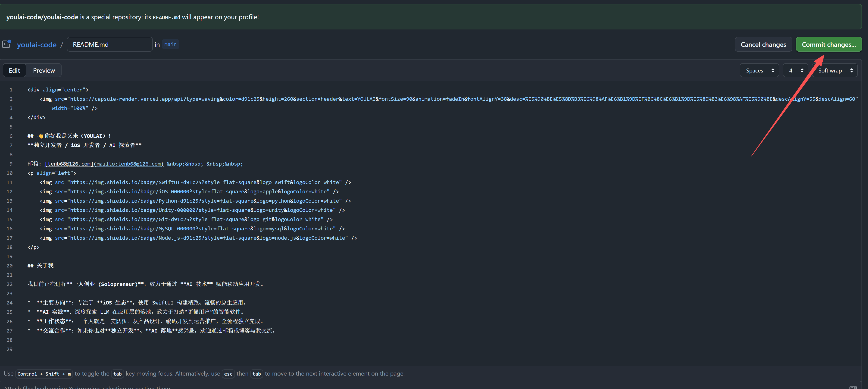Open the youlai-code repository link
This screenshot has width=868, height=389.
37,44
